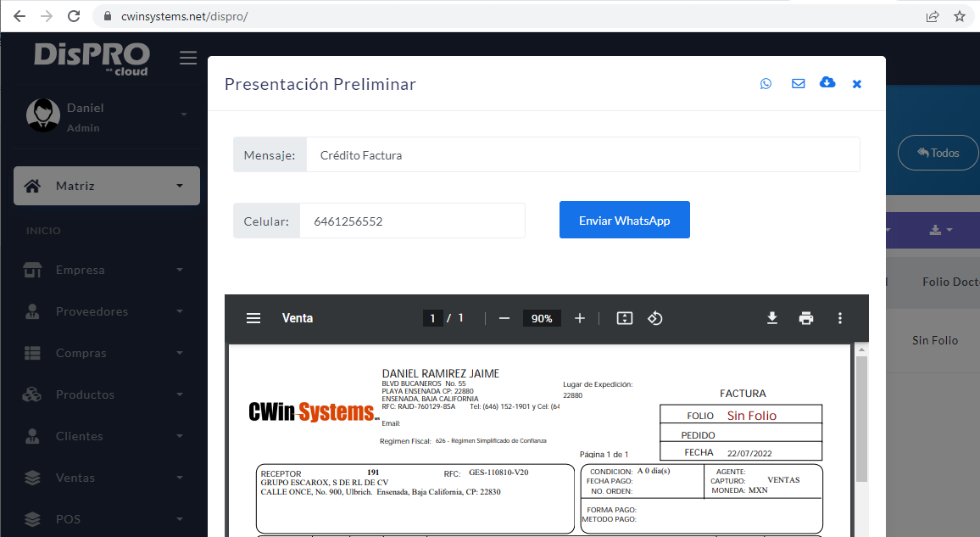Send the document using the email icon
This screenshot has width=980, height=537.
[797, 83]
